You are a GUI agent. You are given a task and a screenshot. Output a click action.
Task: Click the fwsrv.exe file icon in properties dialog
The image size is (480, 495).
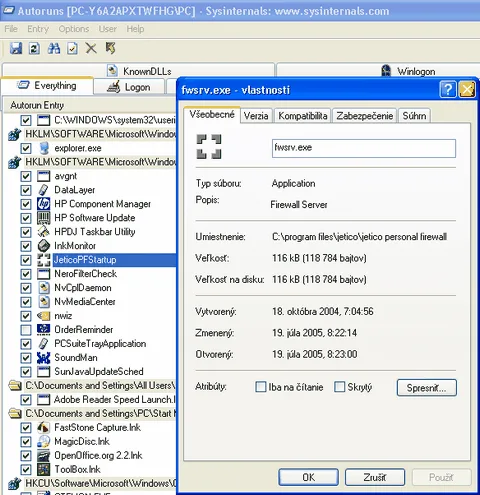click(x=209, y=147)
